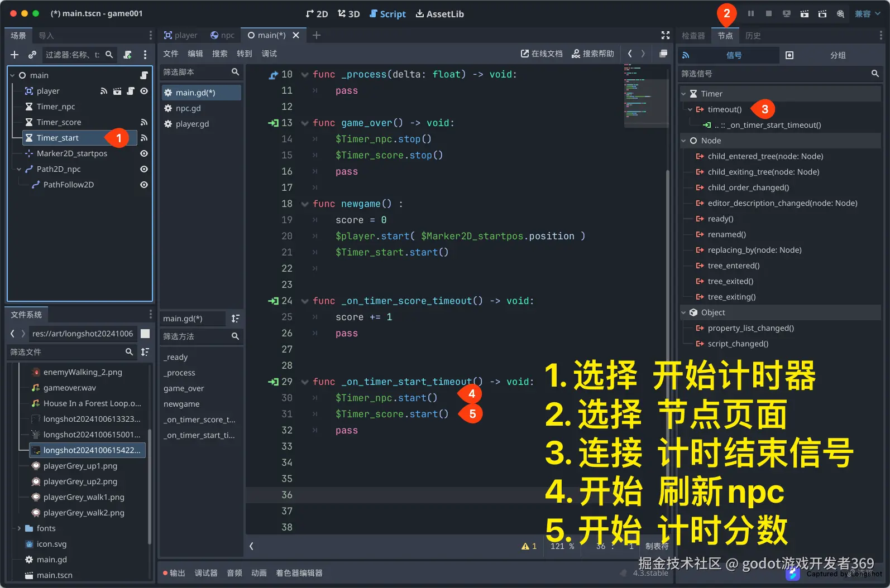Fold the _process function
Viewport: 890px width, 588px height.
(x=305, y=75)
